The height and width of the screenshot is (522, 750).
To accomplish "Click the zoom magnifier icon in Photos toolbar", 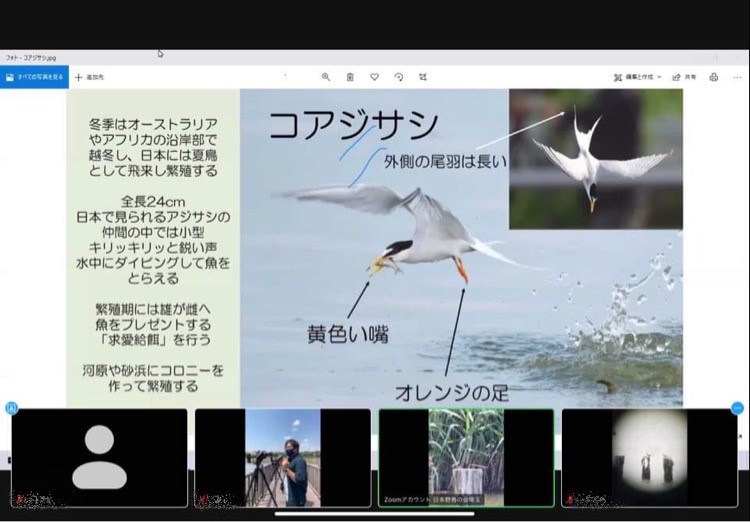I will click(x=326, y=77).
